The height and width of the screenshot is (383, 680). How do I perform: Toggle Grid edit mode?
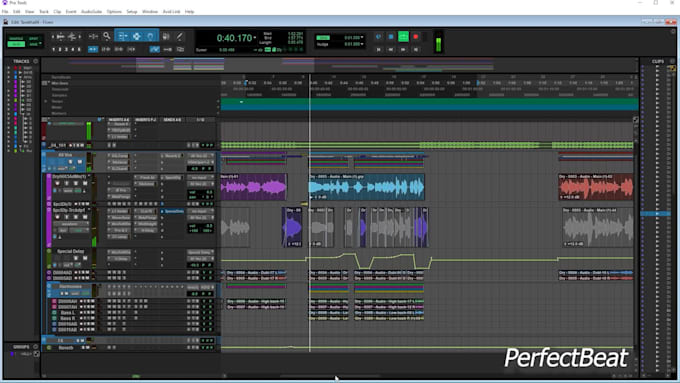34,44
